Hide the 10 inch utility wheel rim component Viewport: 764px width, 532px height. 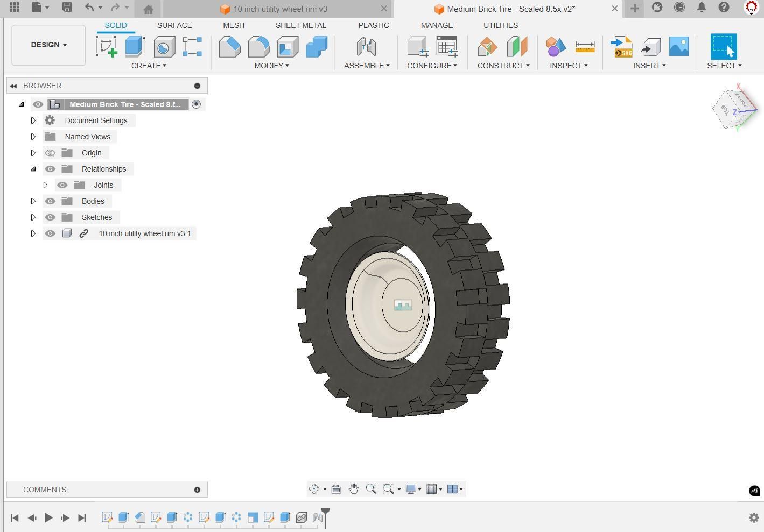click(x=50, y=233)
